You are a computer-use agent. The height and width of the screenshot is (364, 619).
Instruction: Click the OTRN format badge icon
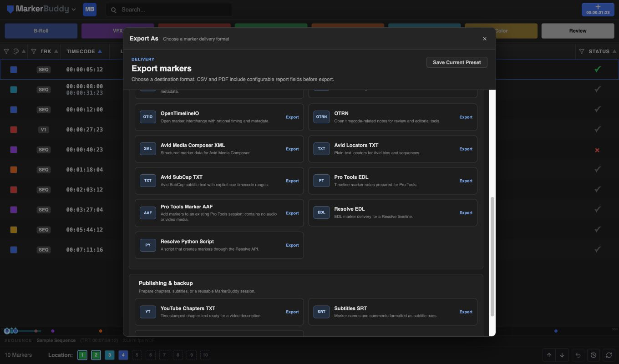[x=321, y=117]
